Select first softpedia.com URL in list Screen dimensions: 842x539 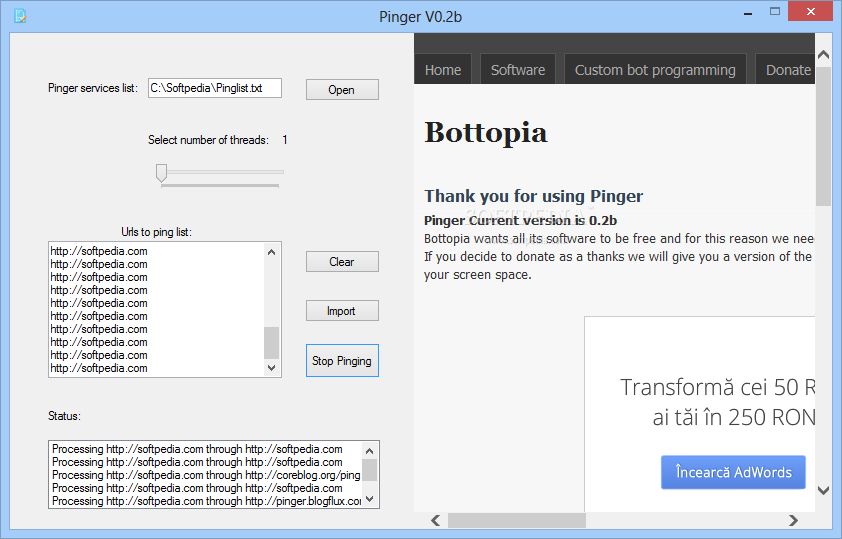point(99,251)
